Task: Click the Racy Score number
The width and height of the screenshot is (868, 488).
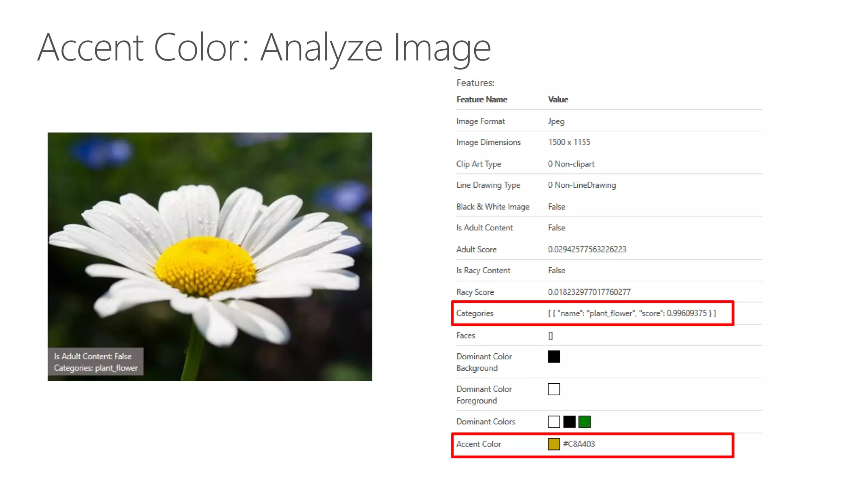Action: pos(589,292)
